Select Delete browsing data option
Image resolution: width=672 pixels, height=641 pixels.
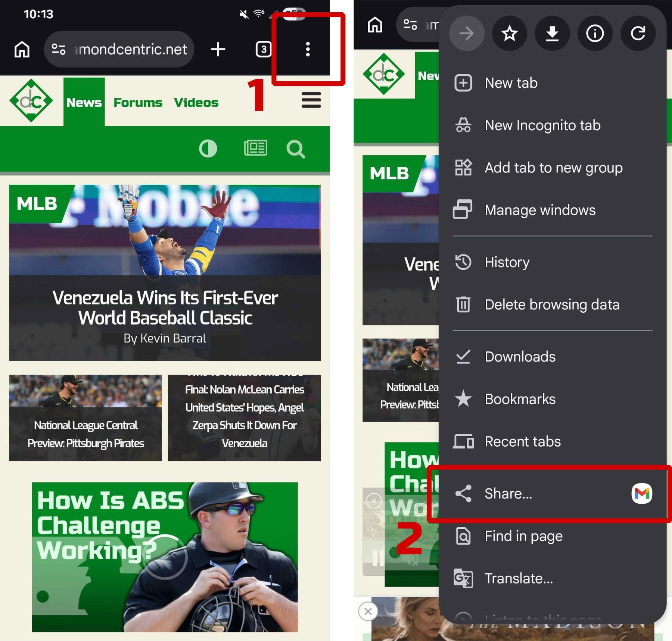[x=552, y=304]
